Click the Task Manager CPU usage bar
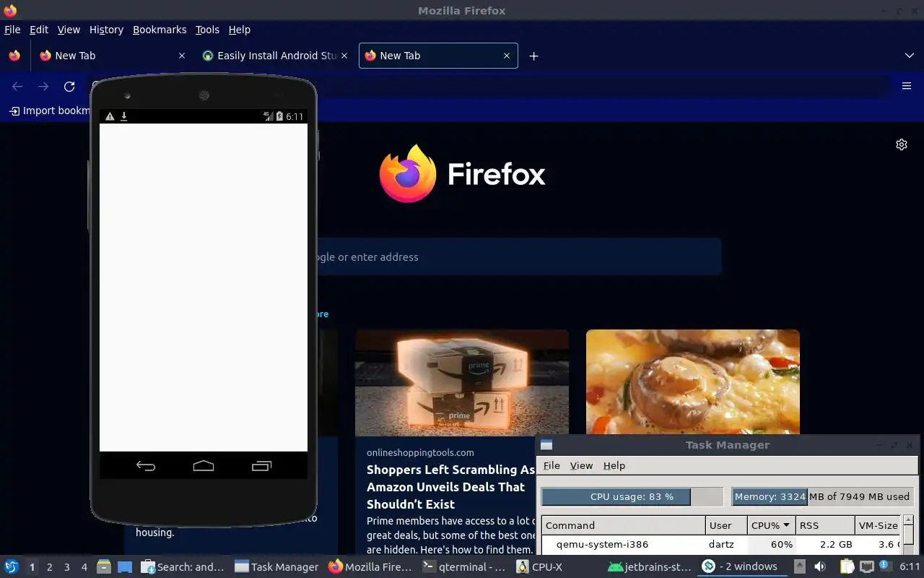 632,496
